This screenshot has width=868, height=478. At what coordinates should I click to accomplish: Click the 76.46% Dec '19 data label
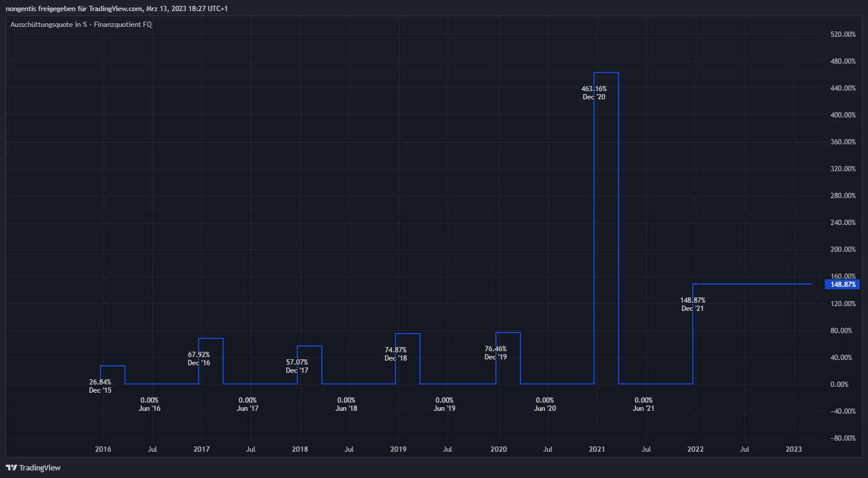click(495, 353)
